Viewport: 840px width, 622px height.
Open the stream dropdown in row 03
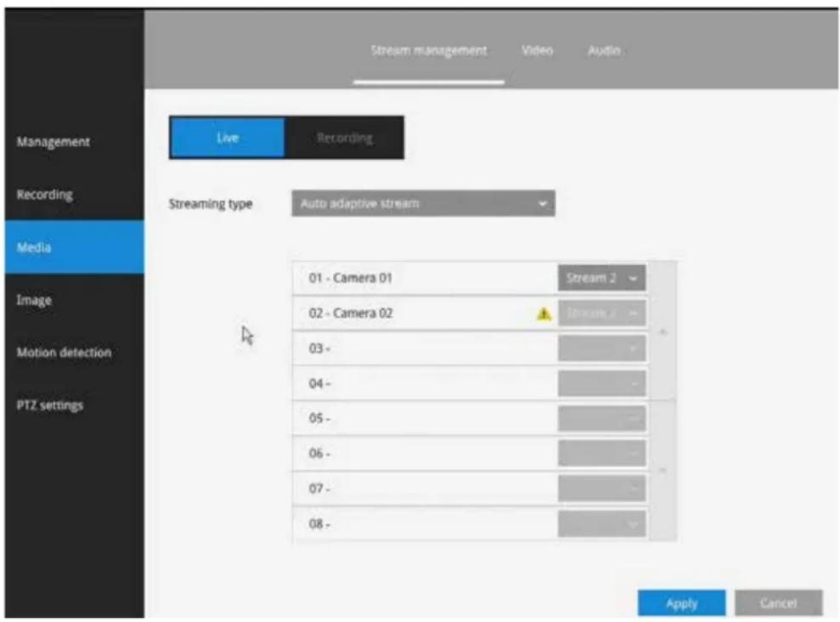coord(601,348)
